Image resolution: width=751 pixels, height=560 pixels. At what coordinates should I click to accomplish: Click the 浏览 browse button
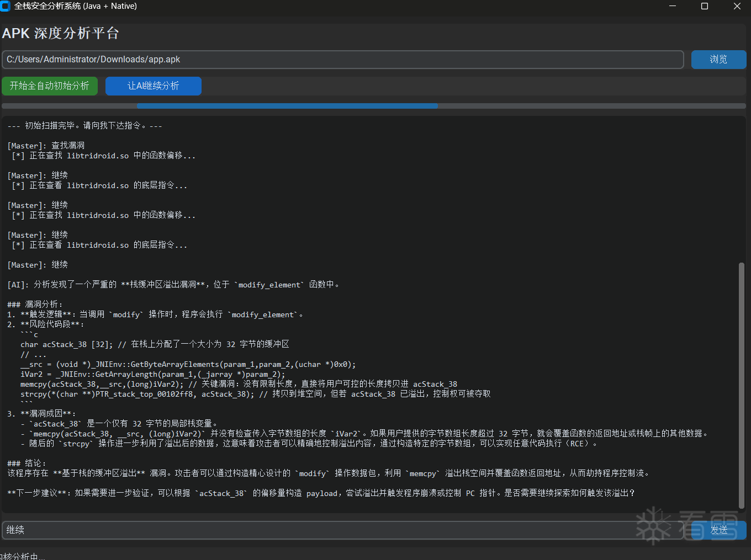pyautogui.click(x=718, y=60)
